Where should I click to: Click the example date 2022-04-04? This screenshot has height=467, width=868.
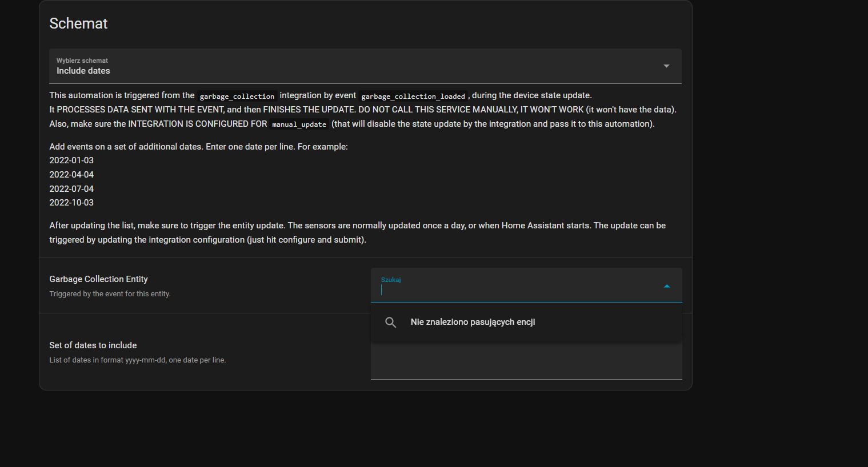(71, 175)
